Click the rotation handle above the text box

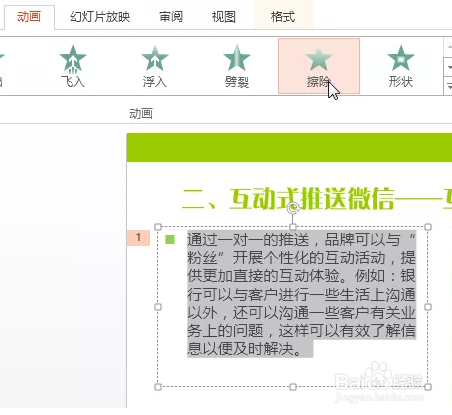(x=293, y=208)
